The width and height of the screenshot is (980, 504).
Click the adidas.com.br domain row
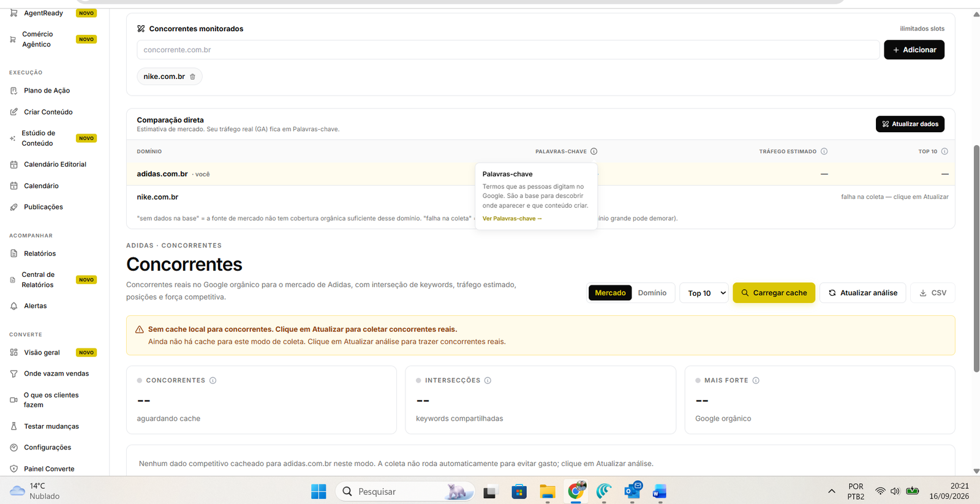coord(540,174)
